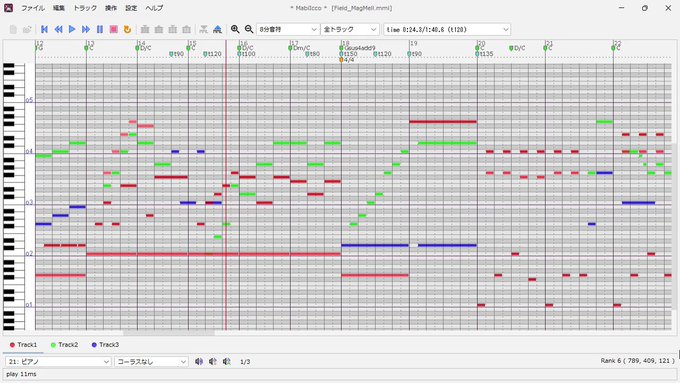This screenshot has height=383, width=680.
Task: Click the o2 octave label on keyboard
Action: pos(29,254)
